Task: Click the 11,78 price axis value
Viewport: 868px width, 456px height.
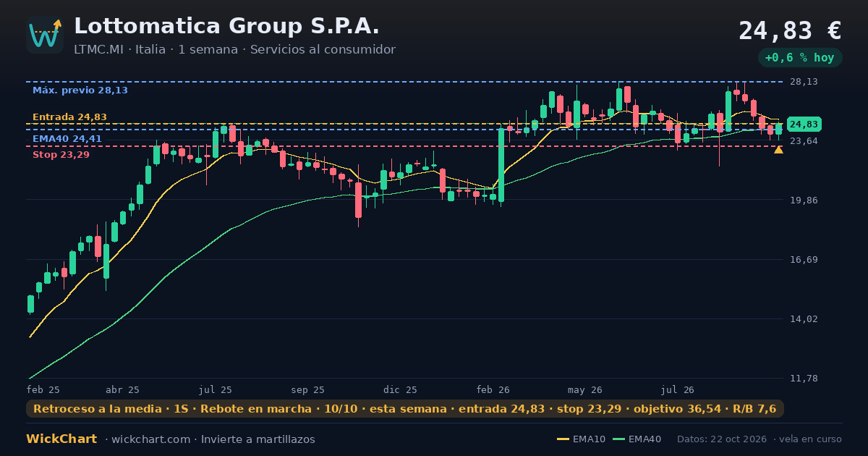Action: (x=804, y=379)
